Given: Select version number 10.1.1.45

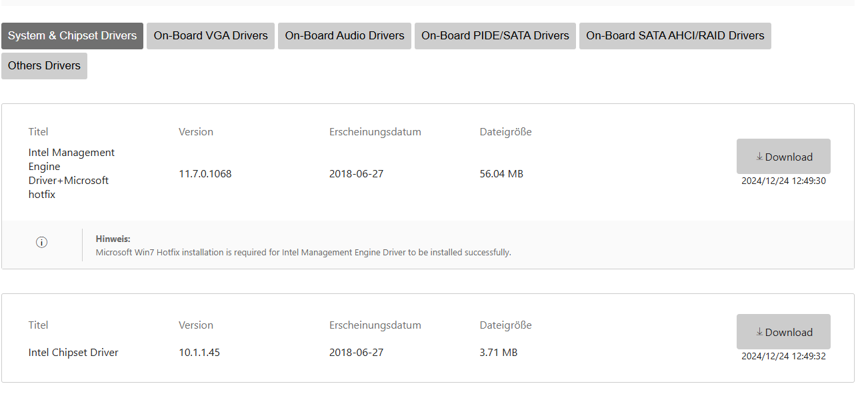Looking at the screenshot, I should tap(199, 353).
